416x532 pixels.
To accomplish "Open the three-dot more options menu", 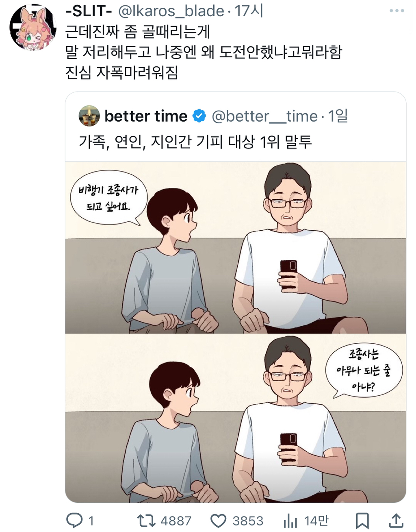I will click(396, 11).
